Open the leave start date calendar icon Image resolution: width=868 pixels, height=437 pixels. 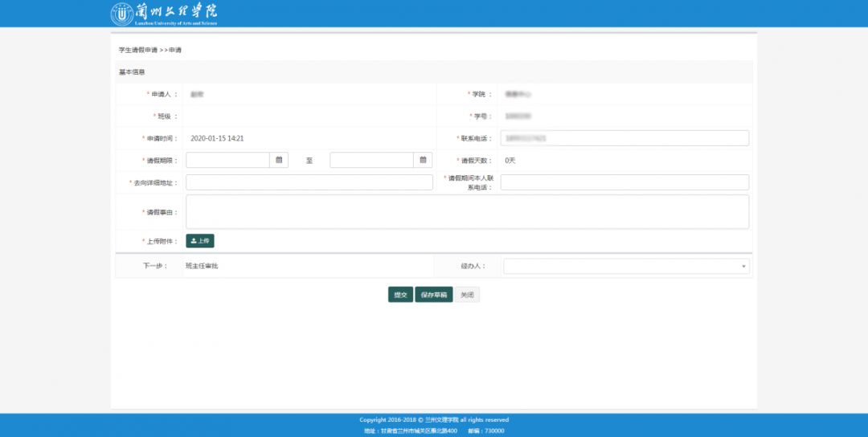pos(279,160)
